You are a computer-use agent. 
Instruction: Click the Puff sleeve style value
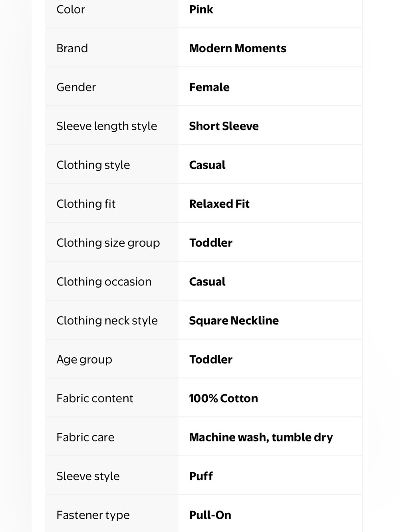pos(201,476)
